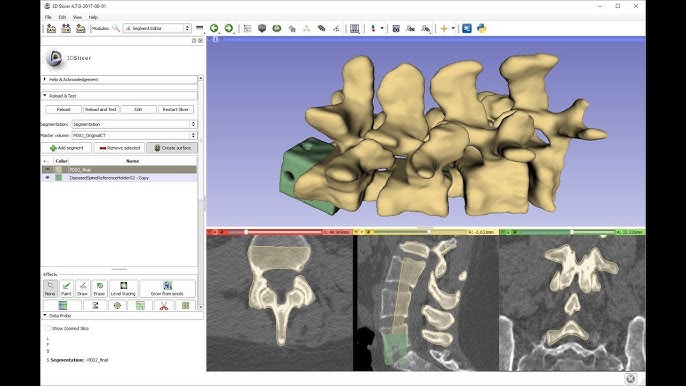
Task: Open the Extension Manager icon
Action: [x=467, y=28]
